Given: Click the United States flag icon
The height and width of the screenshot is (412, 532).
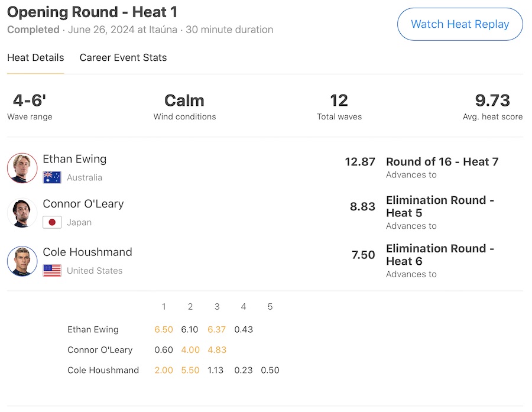Looking at the screenshot, I should pos(52,271).
